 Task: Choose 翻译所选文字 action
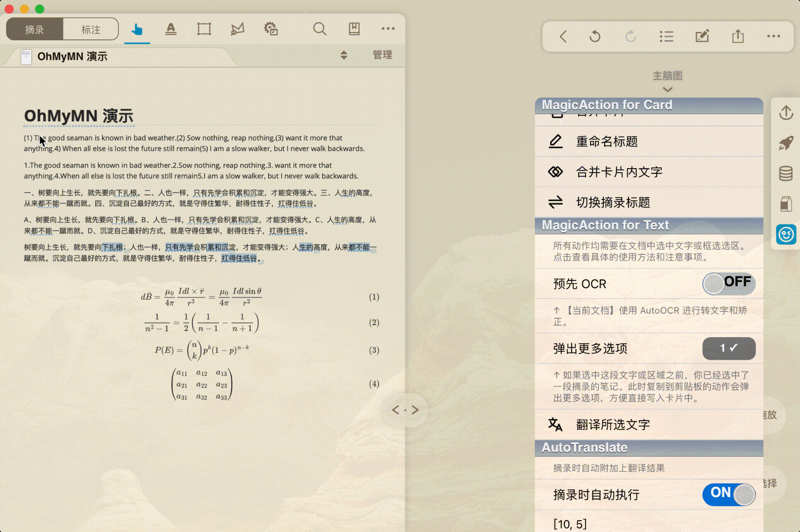(649, 425)
